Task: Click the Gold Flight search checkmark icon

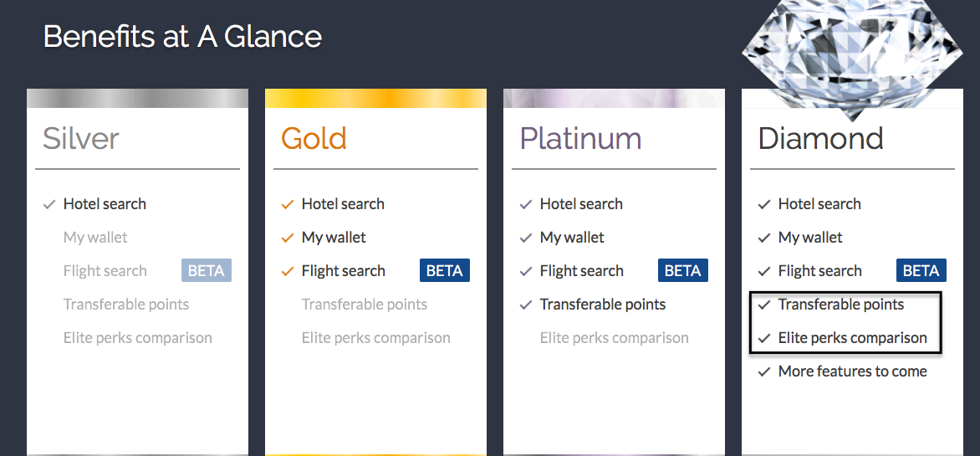Action: tap(288, 271)
